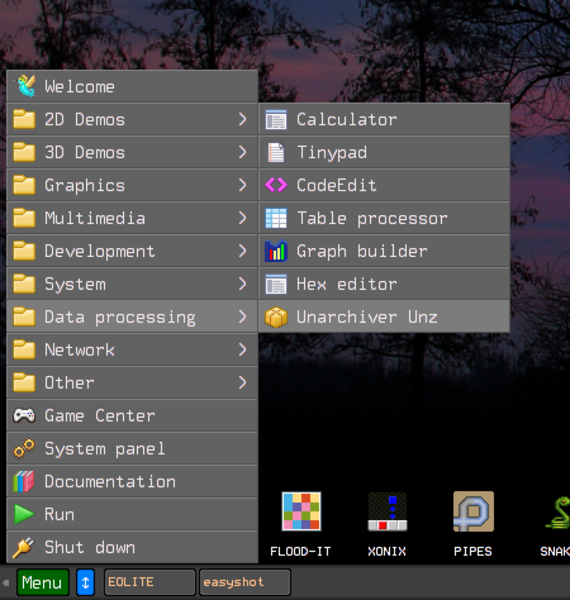The image size is (570, 600).
Task: Select Graph builder label
Action: [x=362, y=251]
